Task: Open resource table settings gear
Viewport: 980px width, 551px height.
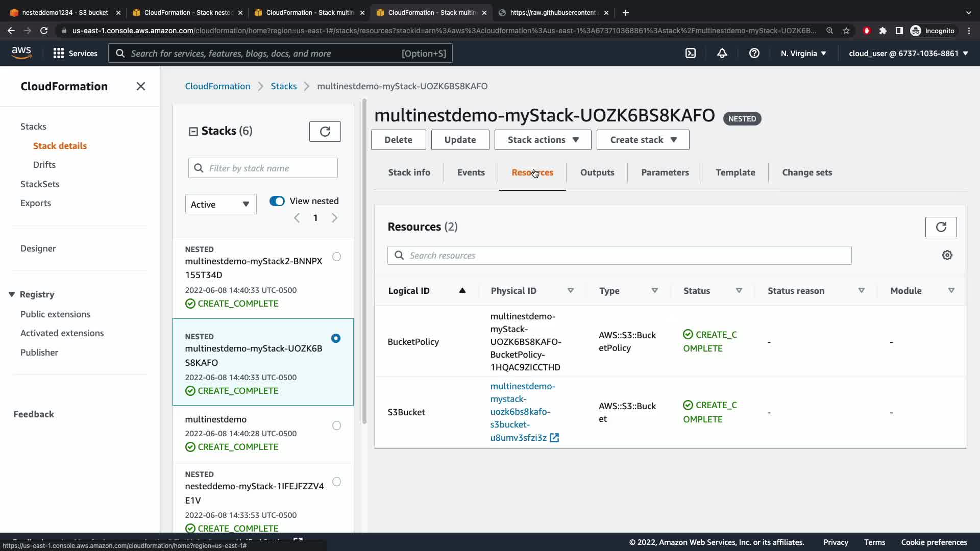Action: 947,255
